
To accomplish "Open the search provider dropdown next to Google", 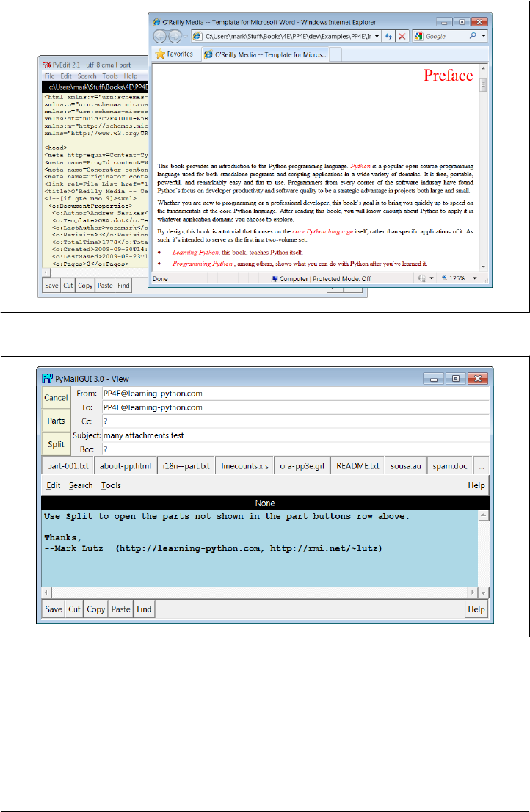I will tap(484, 36).
